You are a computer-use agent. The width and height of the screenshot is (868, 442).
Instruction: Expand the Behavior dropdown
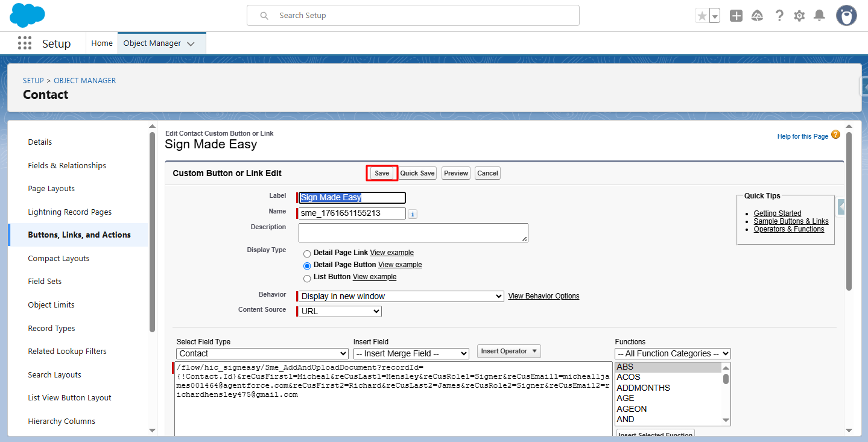401,296
